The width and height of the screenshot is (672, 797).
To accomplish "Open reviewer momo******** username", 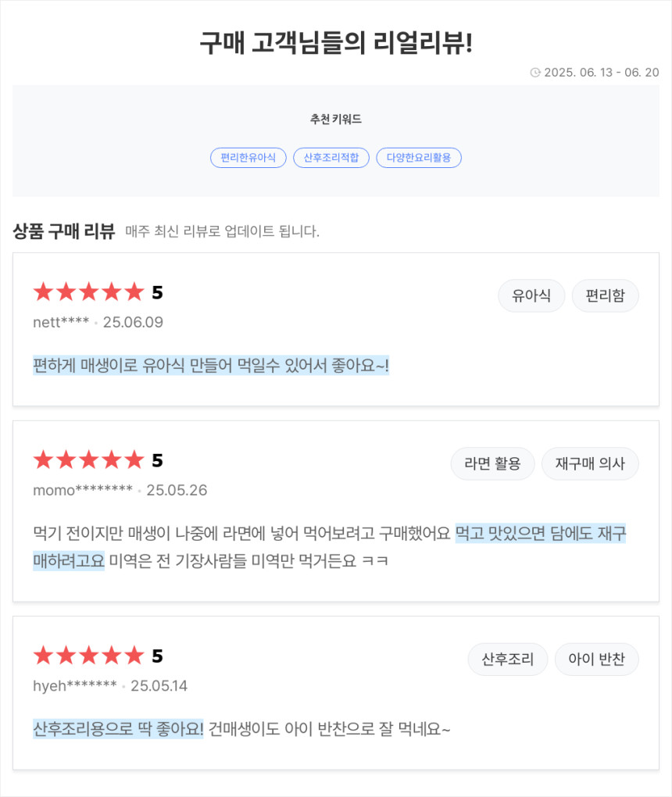I will coord(83,491).
